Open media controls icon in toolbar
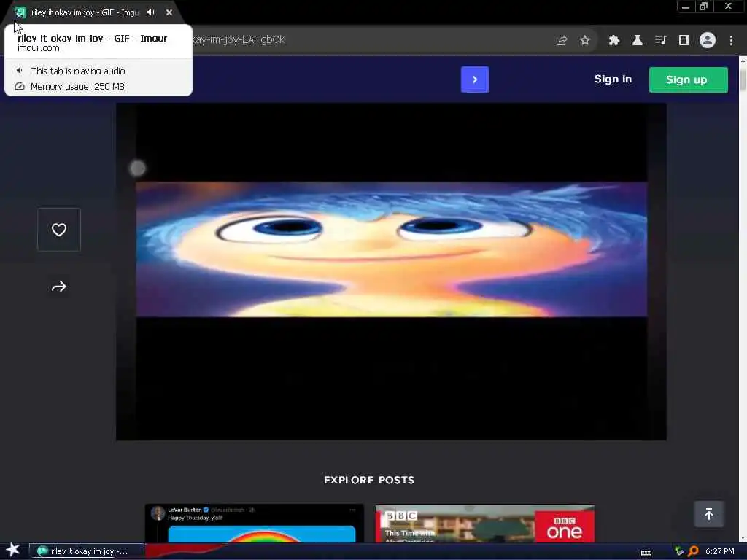747x560 pixels. (x=660, y=41)
